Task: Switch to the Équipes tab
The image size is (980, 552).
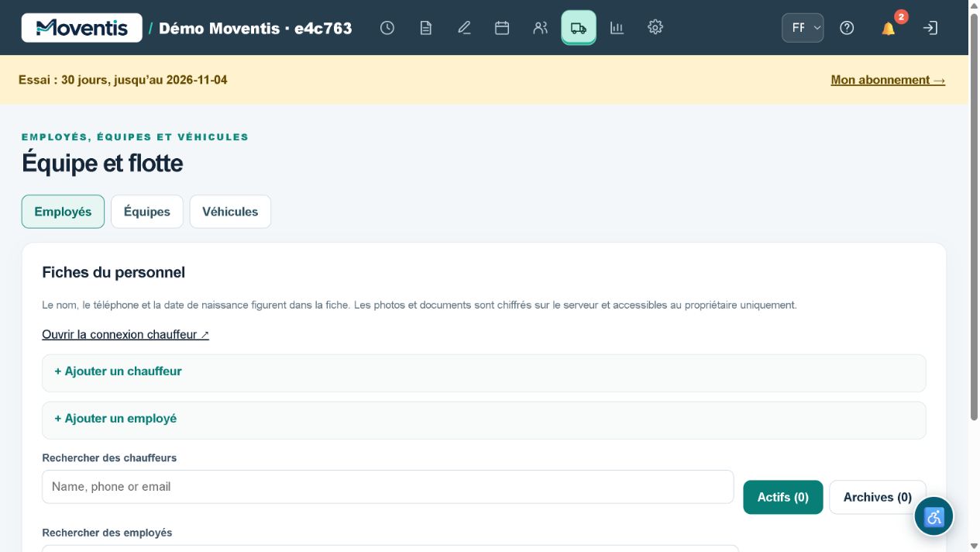Action: (x=147, y=212)
